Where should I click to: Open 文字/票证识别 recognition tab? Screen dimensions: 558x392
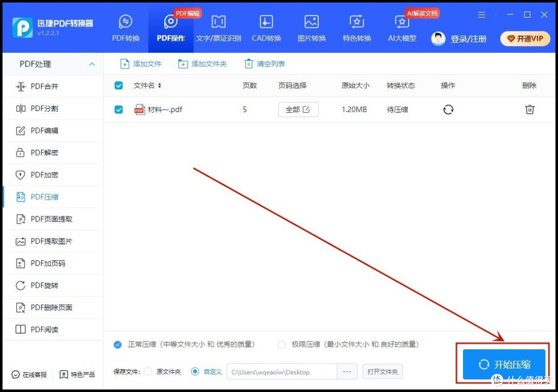(219, 28)
